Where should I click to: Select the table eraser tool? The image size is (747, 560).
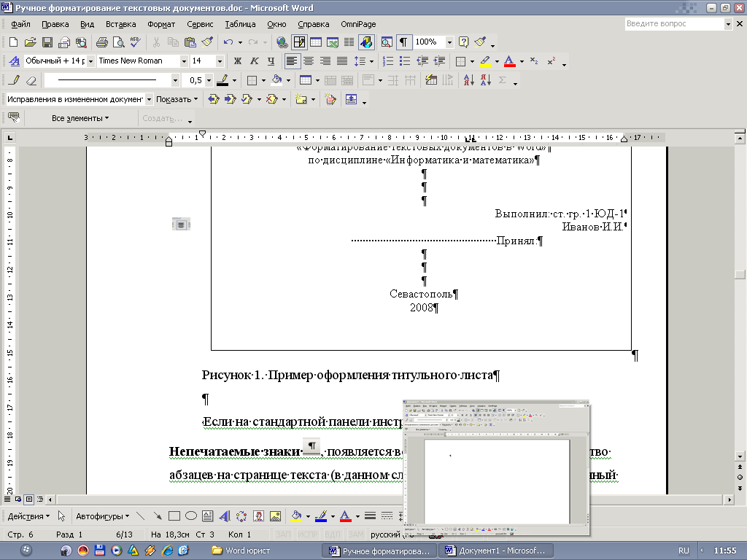(x=31, y=80)
